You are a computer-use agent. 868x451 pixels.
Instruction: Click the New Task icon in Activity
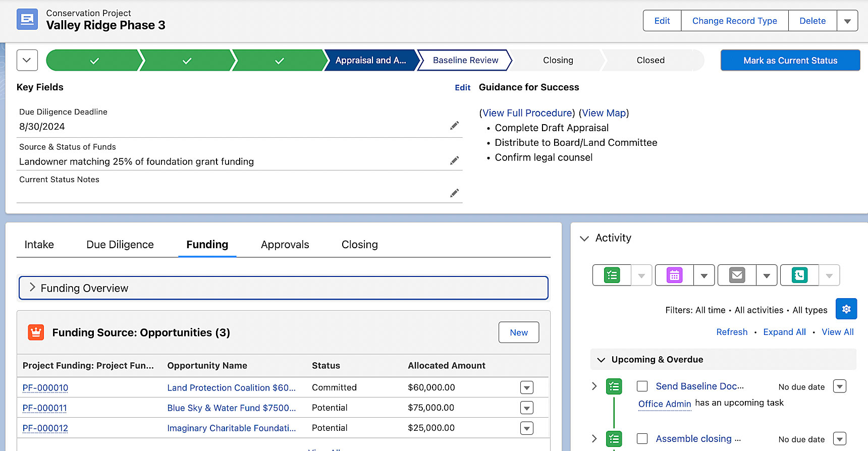(x=612, y=275)
